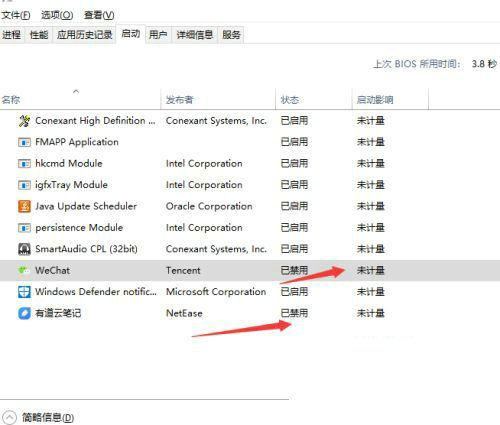Switch to the 应用历史记录 tab

(x=84, y=35)
